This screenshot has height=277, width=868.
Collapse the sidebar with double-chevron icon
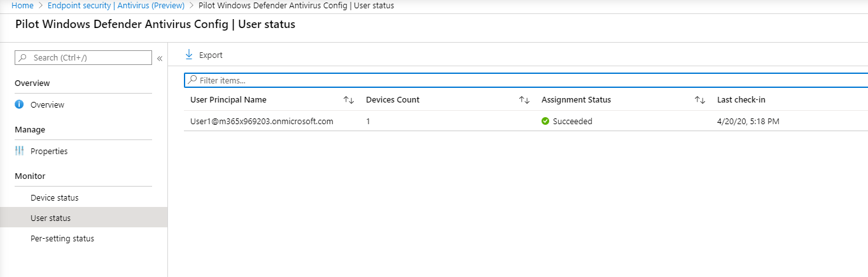(x=160, y=58)
